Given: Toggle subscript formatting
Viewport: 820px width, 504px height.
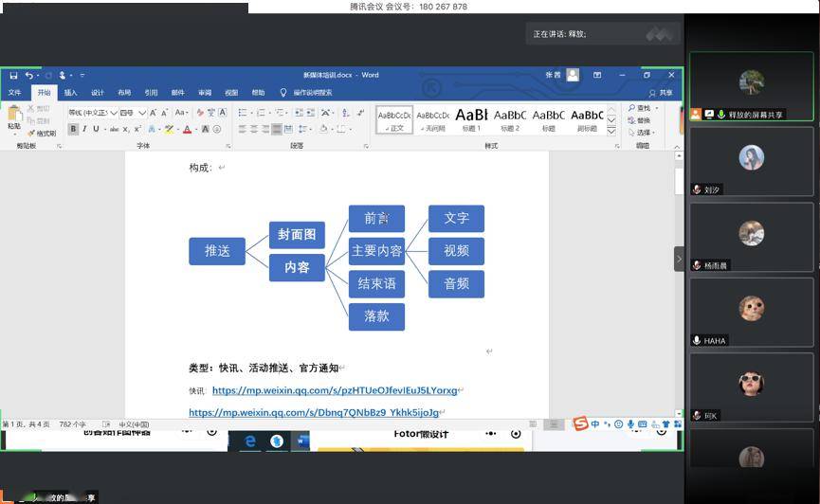Looking at the screenshot, I should (x=126, y=129).
